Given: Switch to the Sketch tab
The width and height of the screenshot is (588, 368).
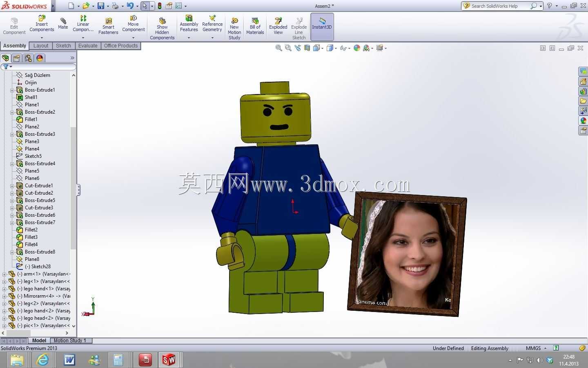Looking at the screenshot, I should coord(63,46).
